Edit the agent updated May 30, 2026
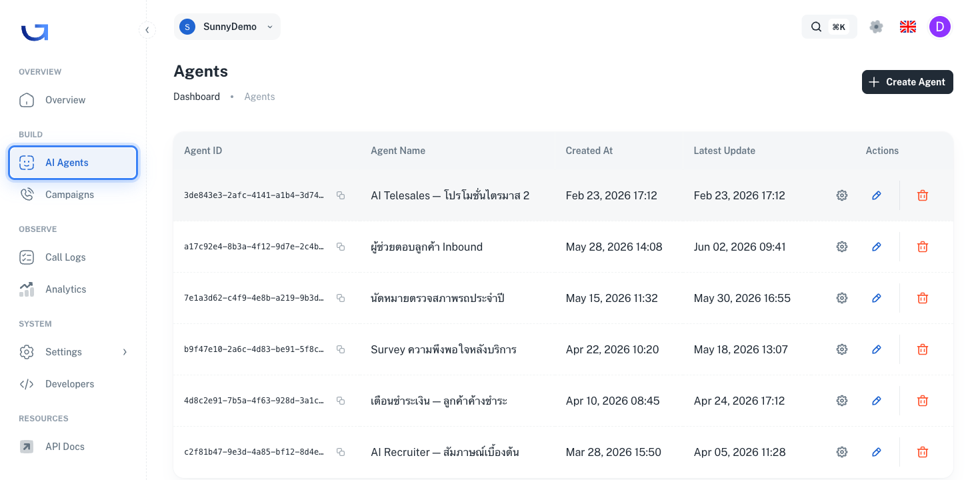This screenshot has height=480, width=980. [x=877, y=298]
